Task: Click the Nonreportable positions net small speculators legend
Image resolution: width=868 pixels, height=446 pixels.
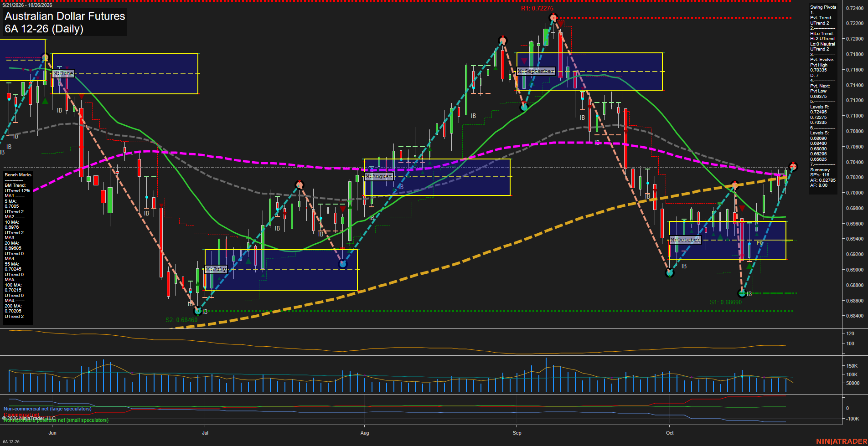Action: 56,420
